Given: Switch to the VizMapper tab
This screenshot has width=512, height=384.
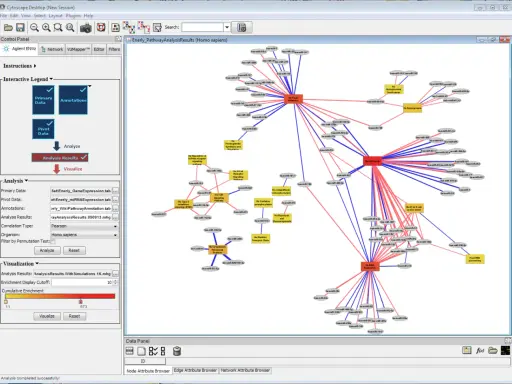Looking at the screenshot, I should [x=78, y=49].
